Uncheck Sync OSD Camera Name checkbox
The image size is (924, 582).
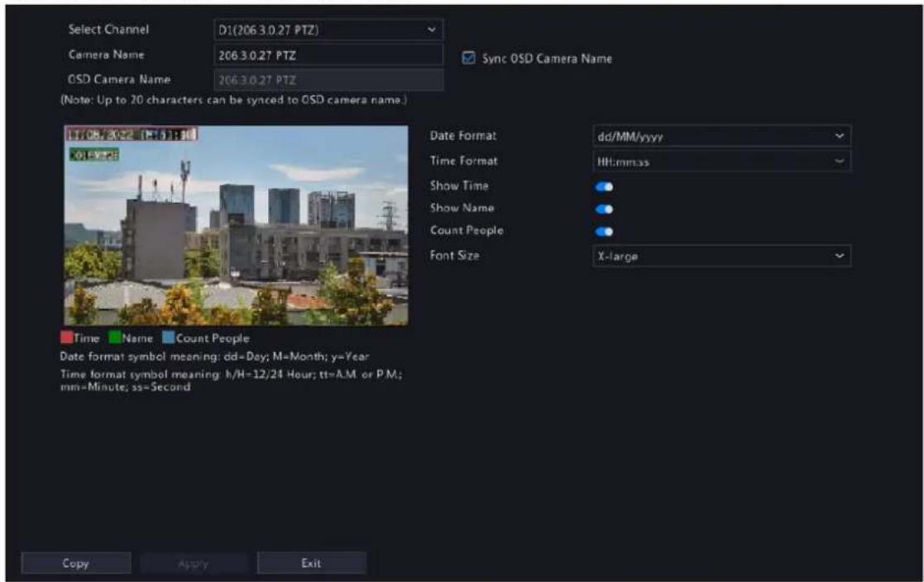pyautogui.click(x=468, y=58)
